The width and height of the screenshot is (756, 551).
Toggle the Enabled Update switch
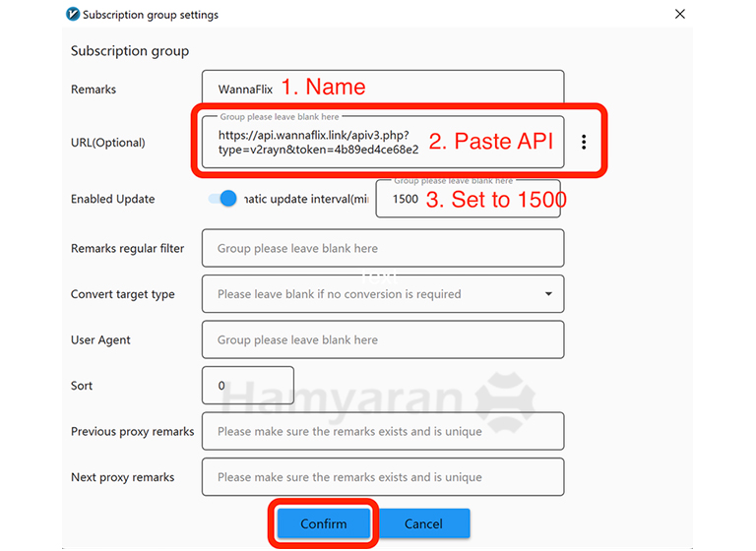click(223, 199)
